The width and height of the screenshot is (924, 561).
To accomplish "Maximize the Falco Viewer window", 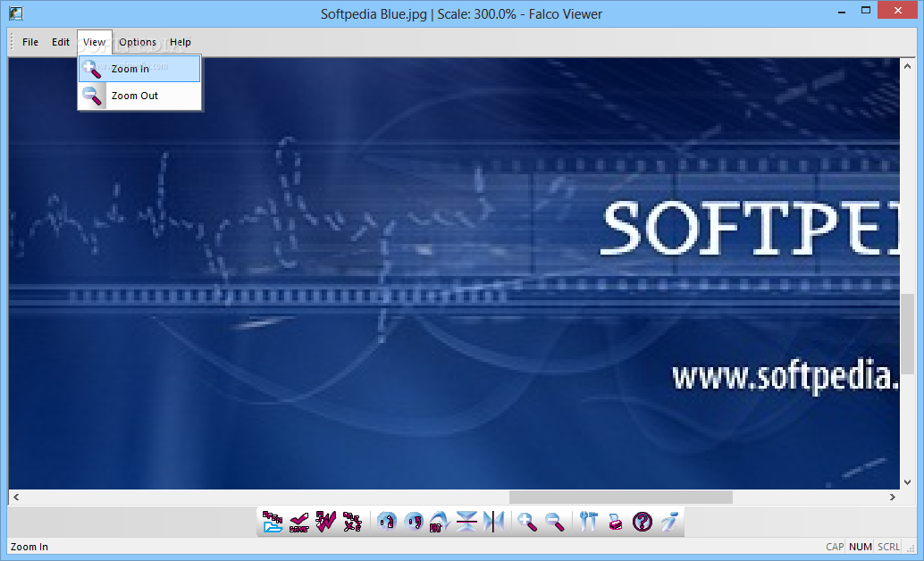I will tap(866, 11).
